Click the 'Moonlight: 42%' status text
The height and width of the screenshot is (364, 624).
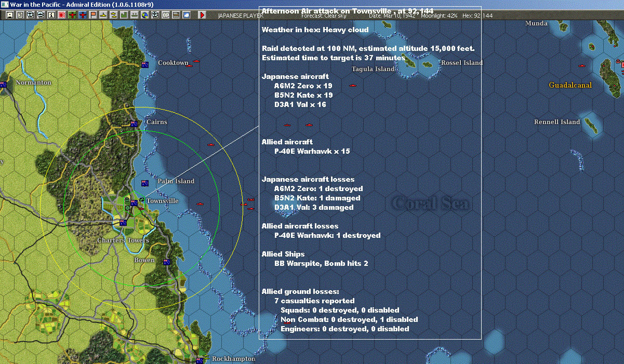(x=439, y=16)
